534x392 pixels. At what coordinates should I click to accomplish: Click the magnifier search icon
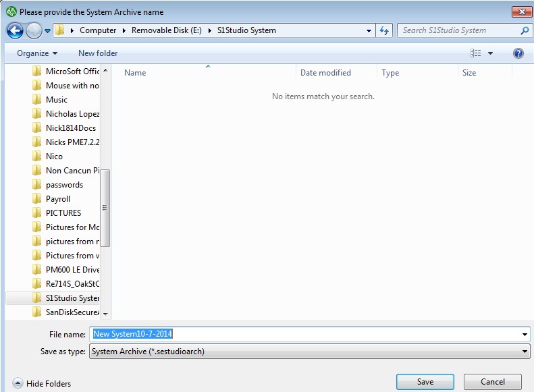click(x=525, y=30)
